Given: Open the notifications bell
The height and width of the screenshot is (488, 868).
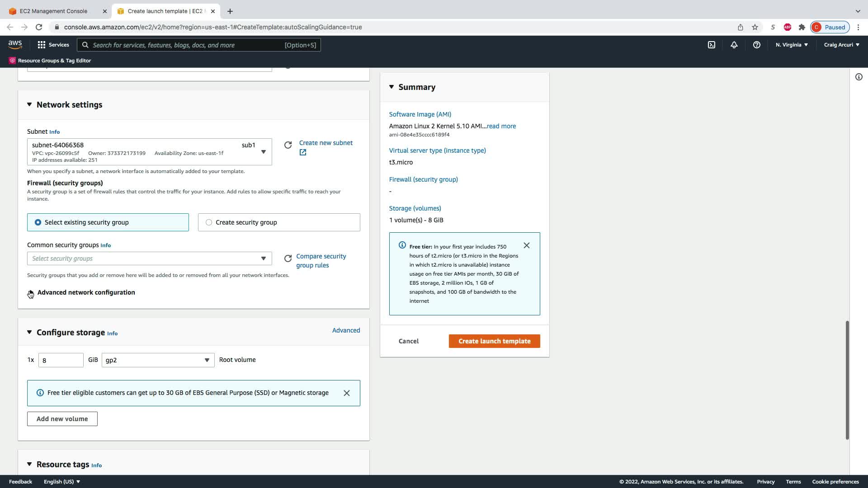Looking at the screenshot, I should [x=734, y=45].
